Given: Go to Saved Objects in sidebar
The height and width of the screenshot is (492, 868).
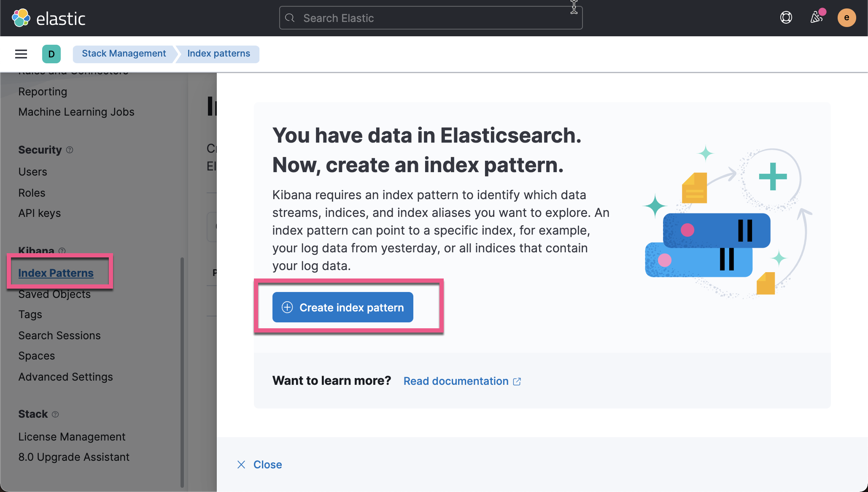Looking at the screenshot, I should 54,294.
